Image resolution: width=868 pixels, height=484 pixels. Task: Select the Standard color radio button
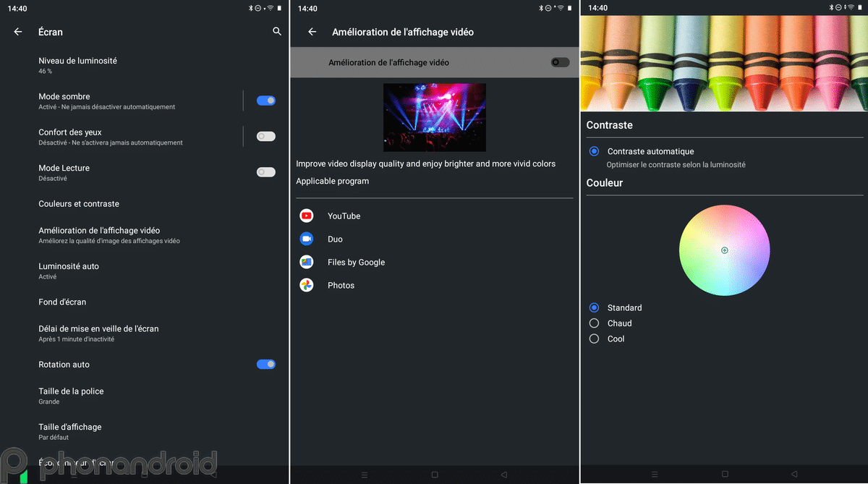pyautogui.click(x=594, y=307)
